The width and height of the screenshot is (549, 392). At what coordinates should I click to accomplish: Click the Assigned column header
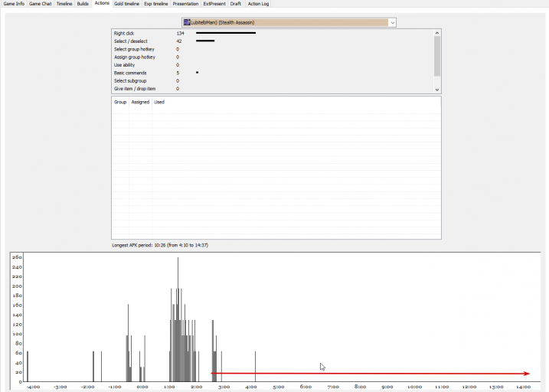coord(140,102)
